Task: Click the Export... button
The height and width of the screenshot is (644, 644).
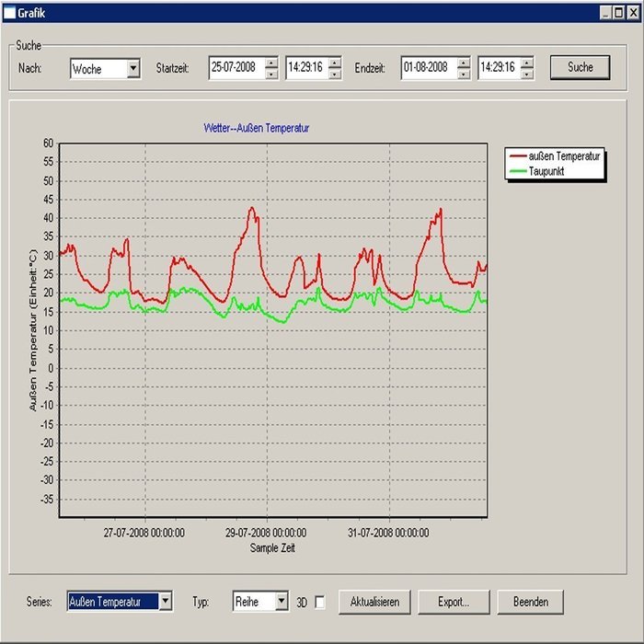Action: 454,602
